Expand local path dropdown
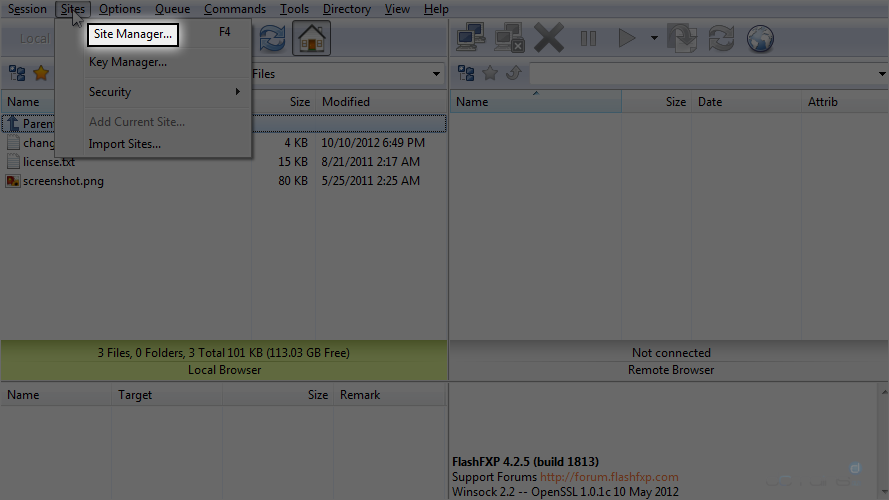The image size is (889, 500). click(436, 74)
